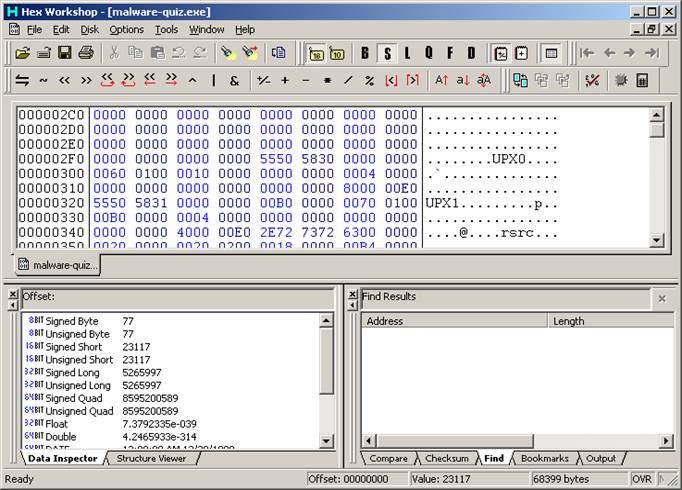
Task: Click the divide (/) operation icon
Action: tap(348, 80)
